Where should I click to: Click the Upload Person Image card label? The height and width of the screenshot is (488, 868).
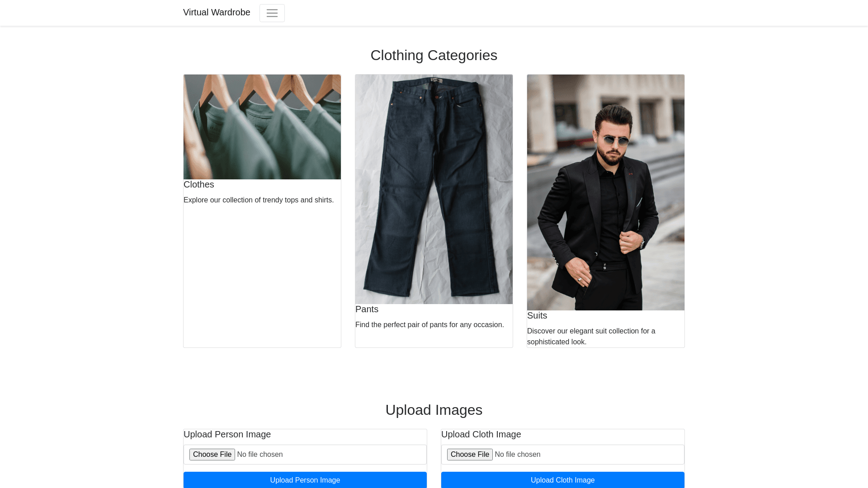(227, 435)
